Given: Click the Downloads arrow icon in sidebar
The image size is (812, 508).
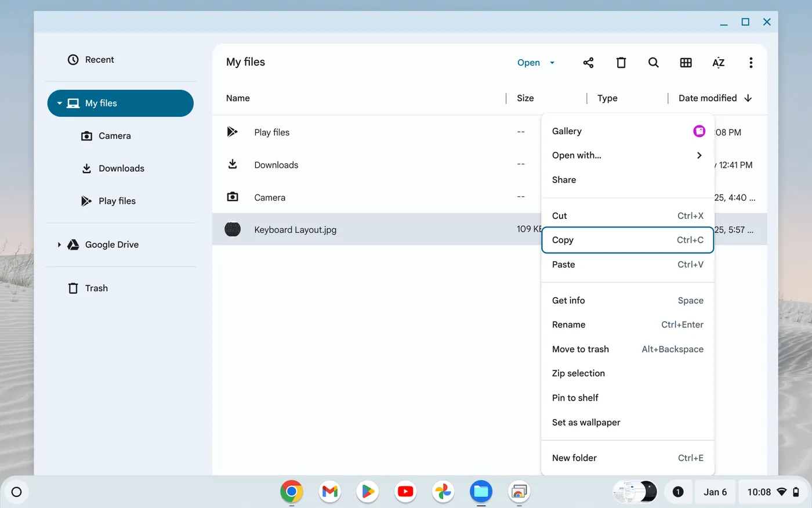Looking at the screenshot, I should click(x=86, y=168).
